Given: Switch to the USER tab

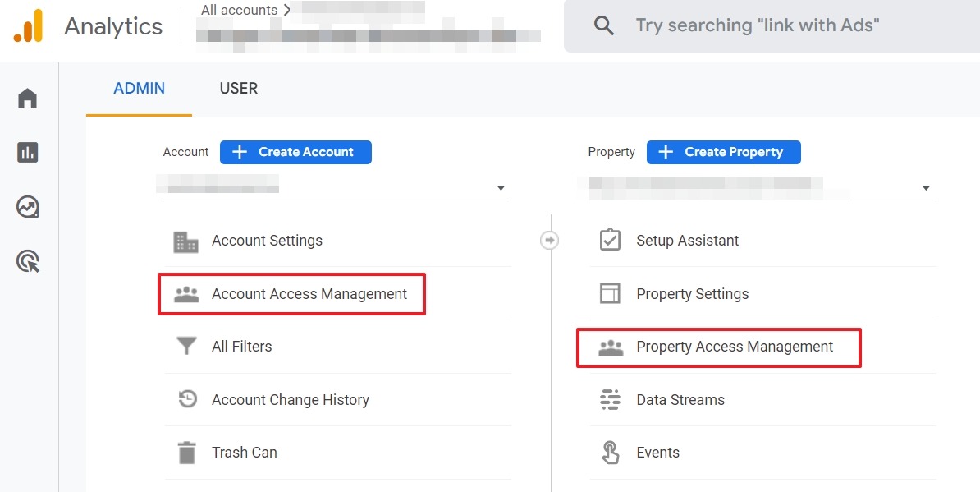Looking at the screenshot, I should point(238,88).
